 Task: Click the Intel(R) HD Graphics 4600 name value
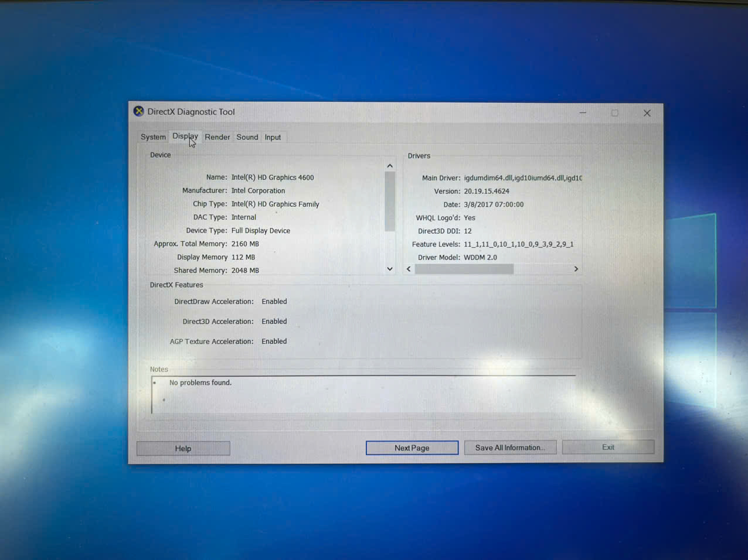point(273,177)
